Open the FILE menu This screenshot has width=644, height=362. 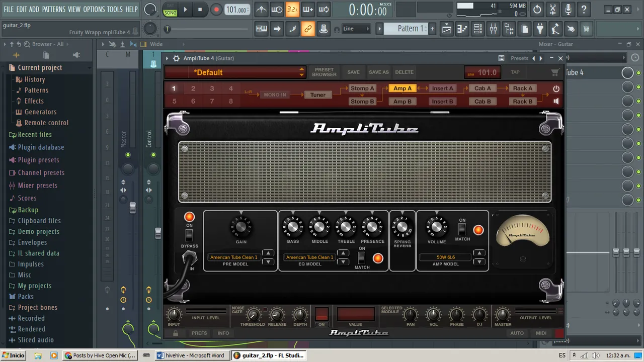9,10
